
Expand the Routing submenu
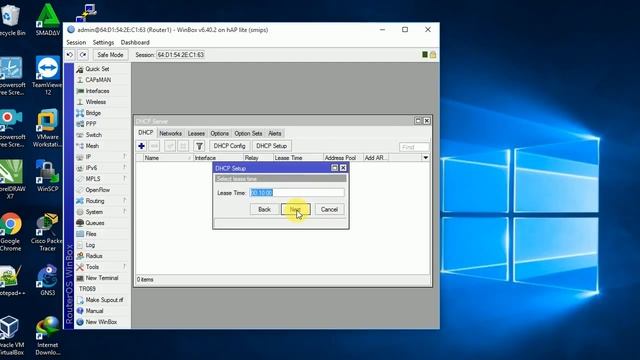(x=95, y=201)
